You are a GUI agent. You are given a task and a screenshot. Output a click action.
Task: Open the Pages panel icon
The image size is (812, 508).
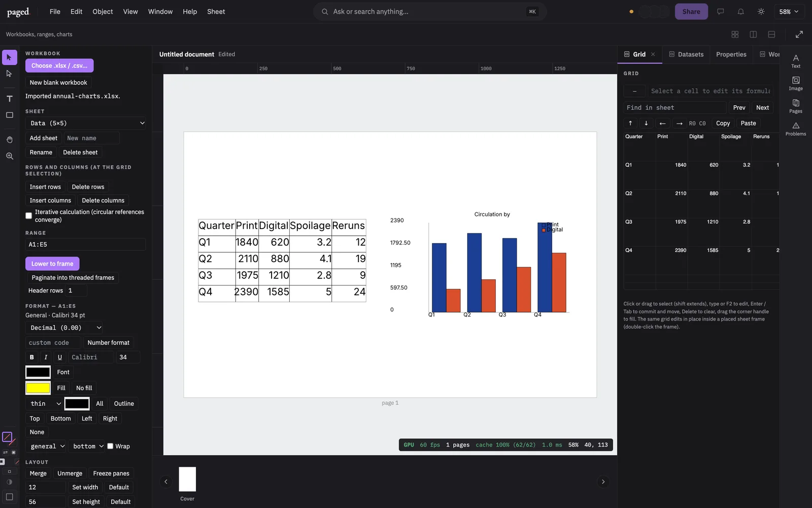(796, 106)
